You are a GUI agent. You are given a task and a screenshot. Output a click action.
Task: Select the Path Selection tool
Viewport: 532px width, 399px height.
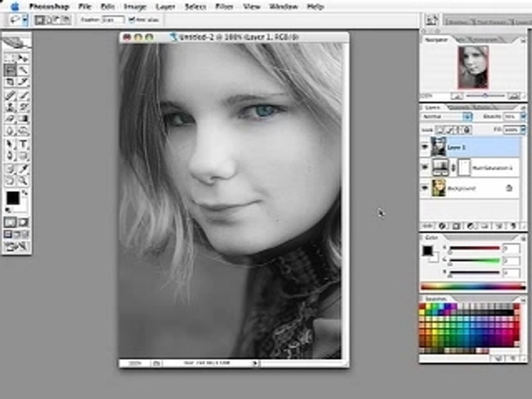[x=10, y=144]
